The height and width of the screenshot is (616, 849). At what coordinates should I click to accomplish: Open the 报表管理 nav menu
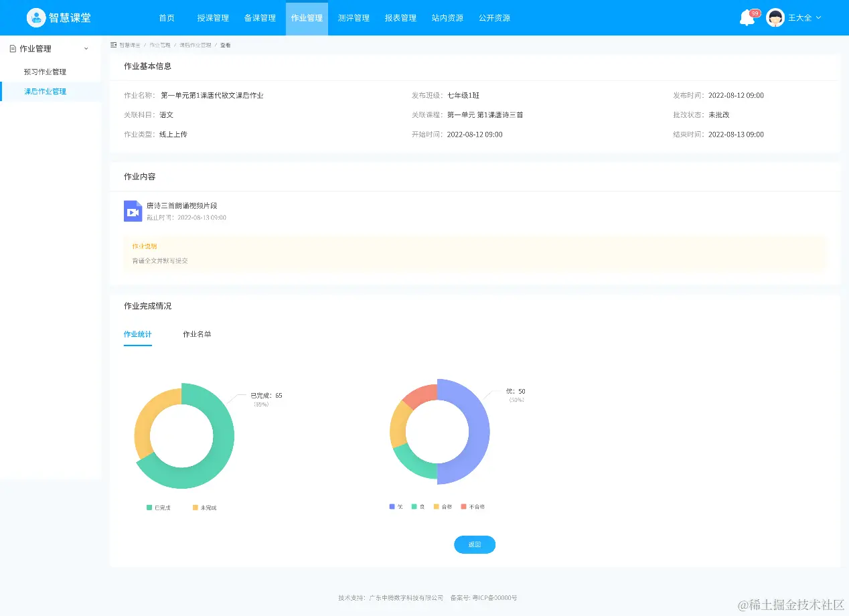click(400, 18)
